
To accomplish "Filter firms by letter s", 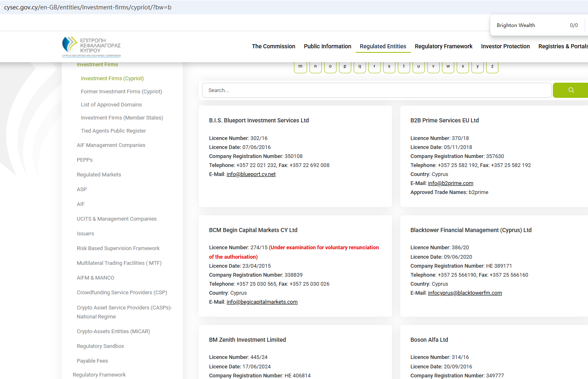I will pos(389,67).
